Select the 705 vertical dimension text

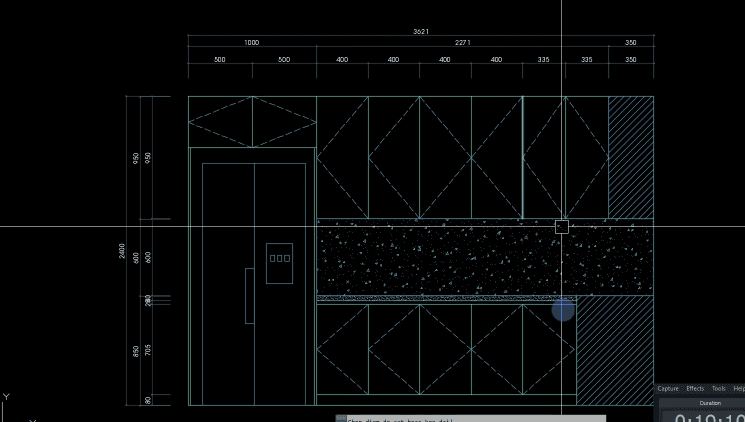coord(148,350)
